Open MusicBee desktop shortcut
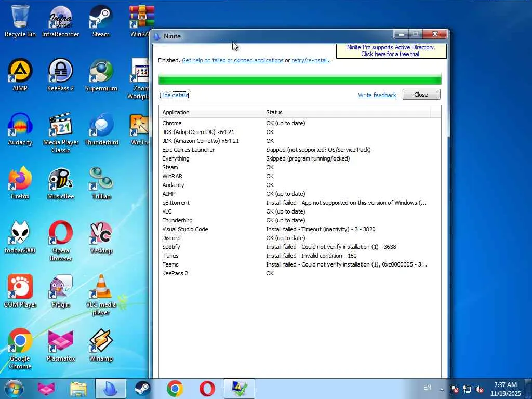The height and width of the screenshot is (399, 532). pyautogui.click(x=60, y=183)
